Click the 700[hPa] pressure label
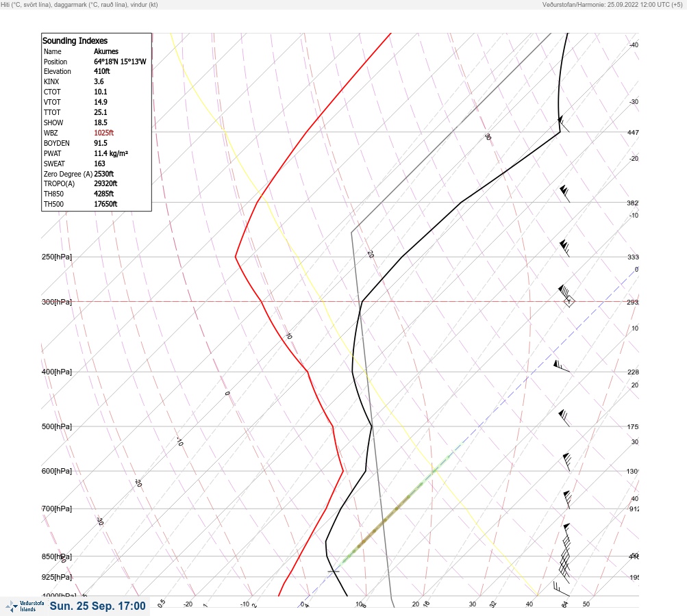Viewport: 687px width, 616px height. (57, 509)
